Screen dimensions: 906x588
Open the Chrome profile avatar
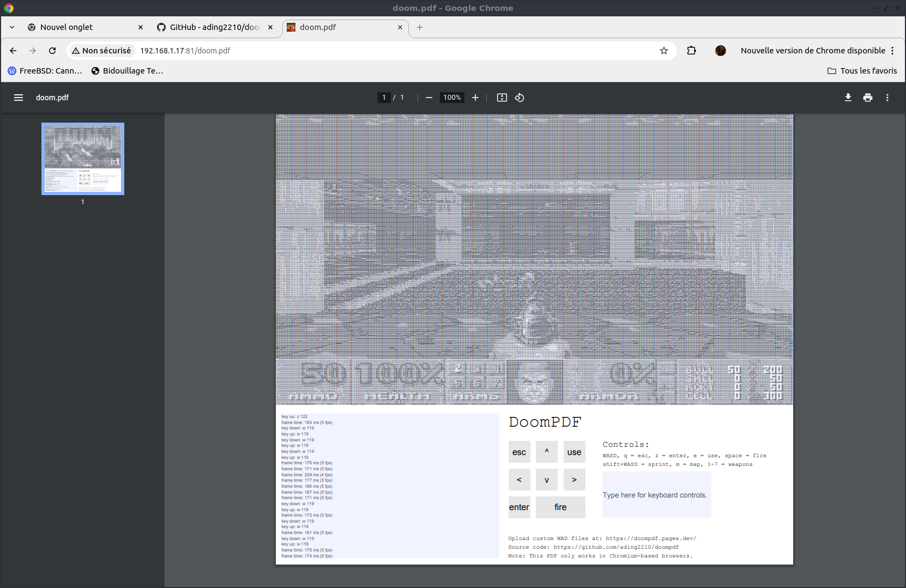(721, 51)
